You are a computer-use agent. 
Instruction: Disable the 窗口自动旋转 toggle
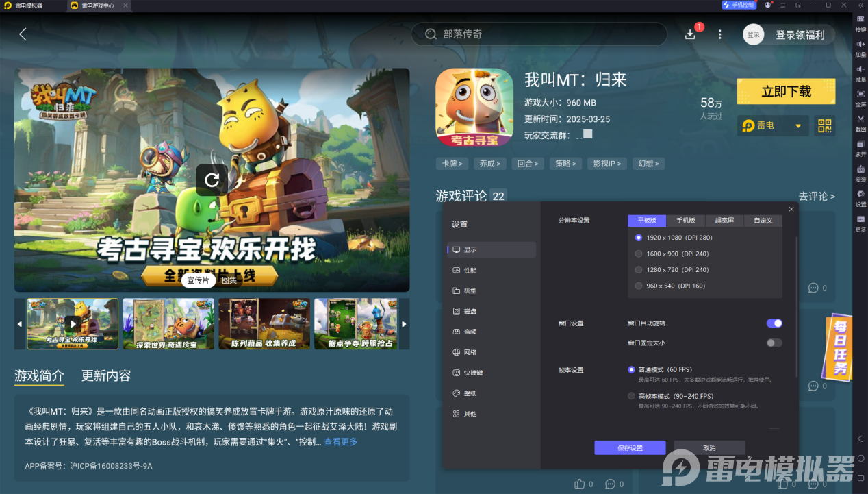774,323
